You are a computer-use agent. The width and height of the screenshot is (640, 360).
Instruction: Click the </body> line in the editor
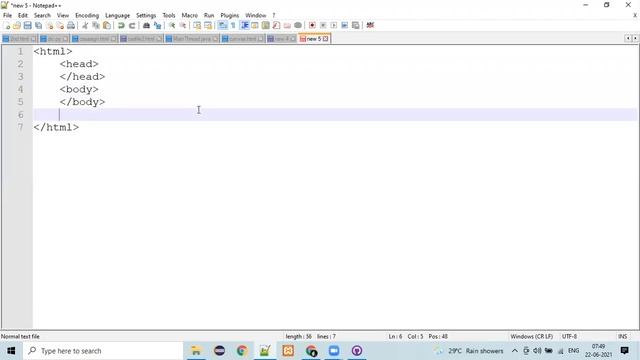point(82,102)
